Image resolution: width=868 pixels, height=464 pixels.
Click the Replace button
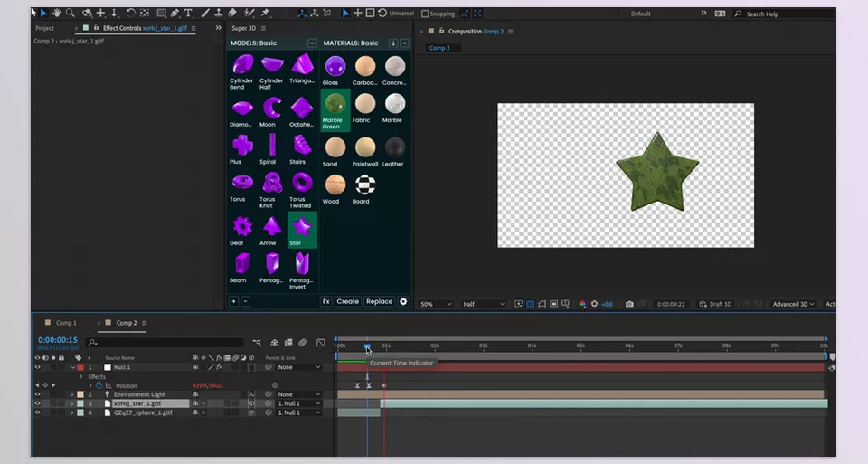pos(379,301)
